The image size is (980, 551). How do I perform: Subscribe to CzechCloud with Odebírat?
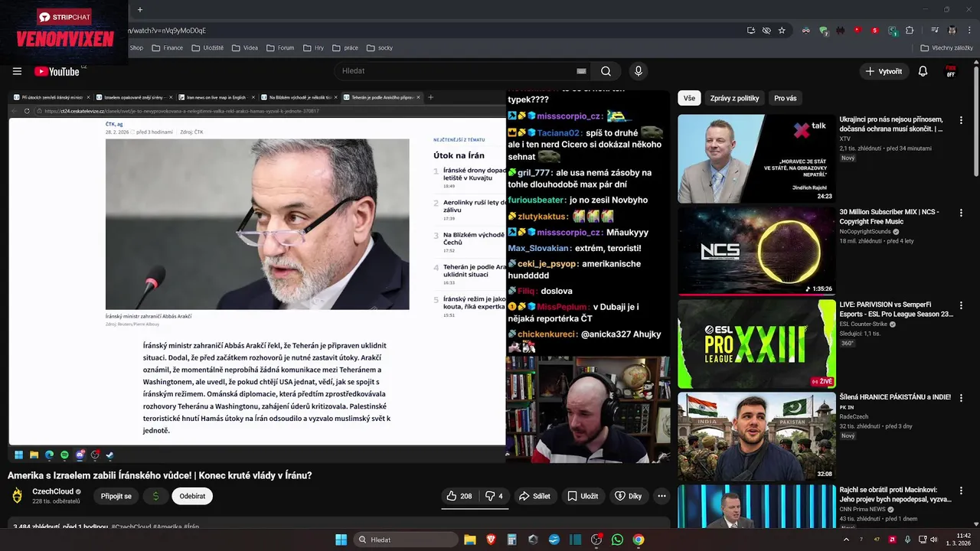192,496
